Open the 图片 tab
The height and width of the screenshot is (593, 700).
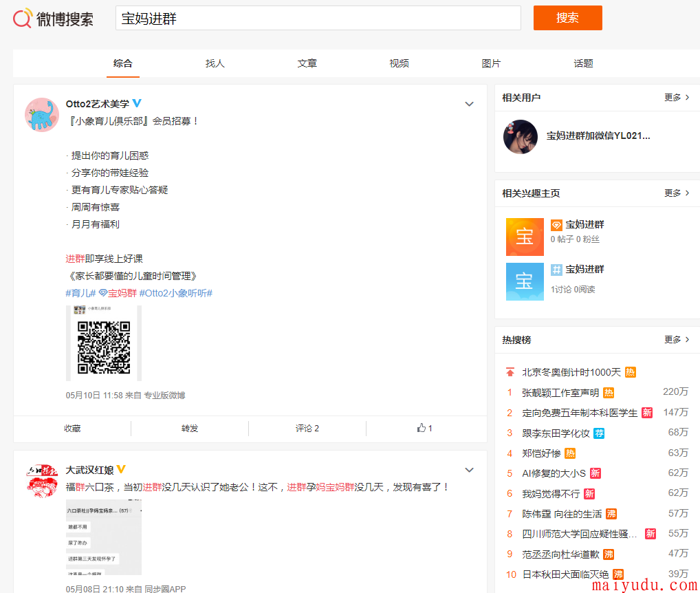(x=491, y=63)
